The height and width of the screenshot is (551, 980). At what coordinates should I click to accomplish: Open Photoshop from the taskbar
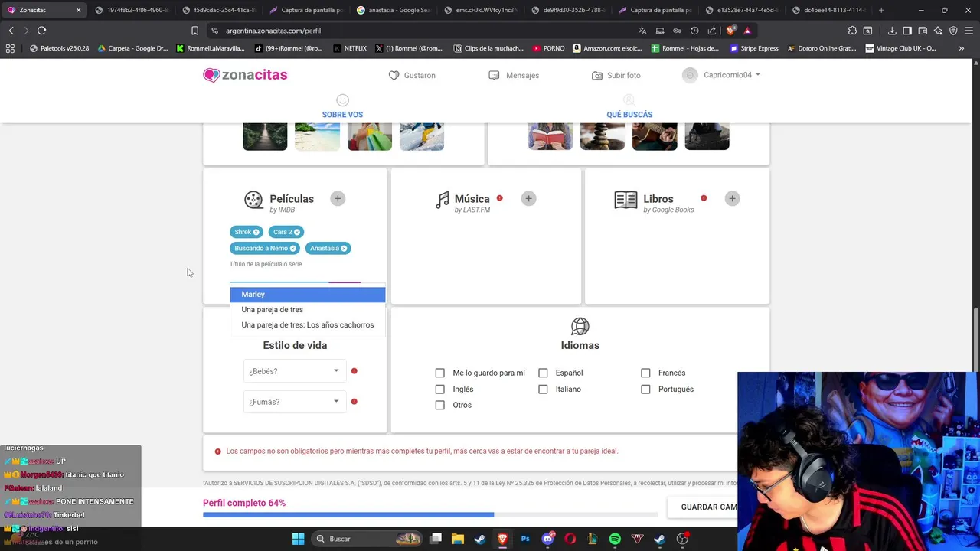click(525, 539)
